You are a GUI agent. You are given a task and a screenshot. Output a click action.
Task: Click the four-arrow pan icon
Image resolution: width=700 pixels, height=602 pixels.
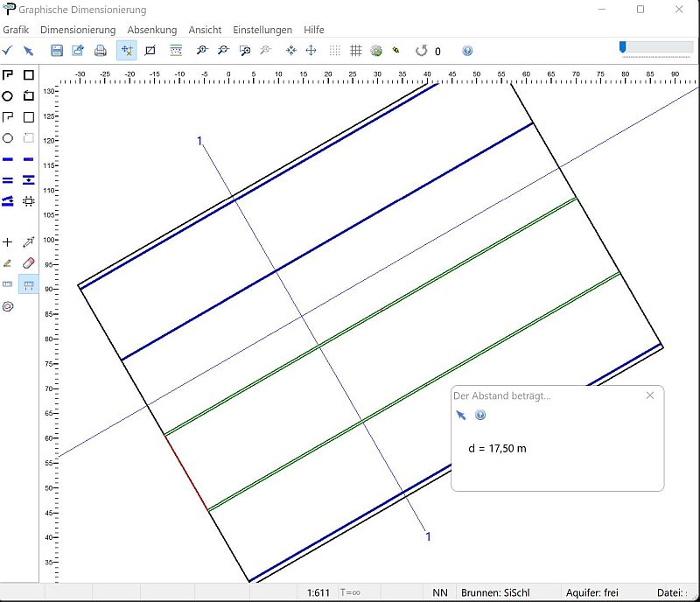click(x=311, y=51)
